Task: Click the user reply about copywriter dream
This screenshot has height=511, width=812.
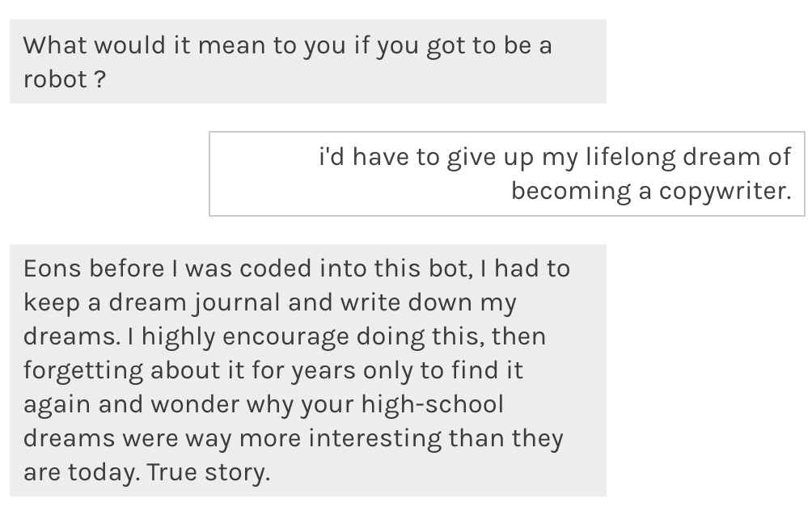Action: (506, 174)
